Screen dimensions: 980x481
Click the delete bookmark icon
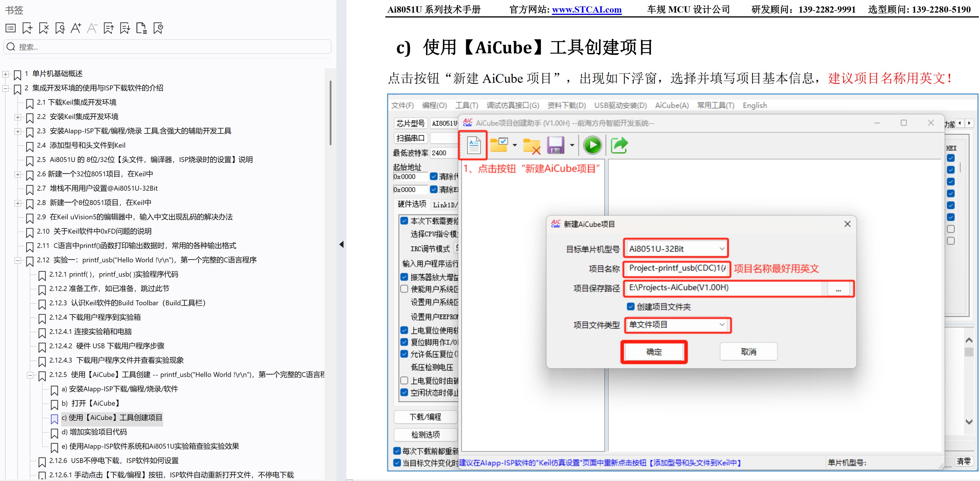pos(44,28)
